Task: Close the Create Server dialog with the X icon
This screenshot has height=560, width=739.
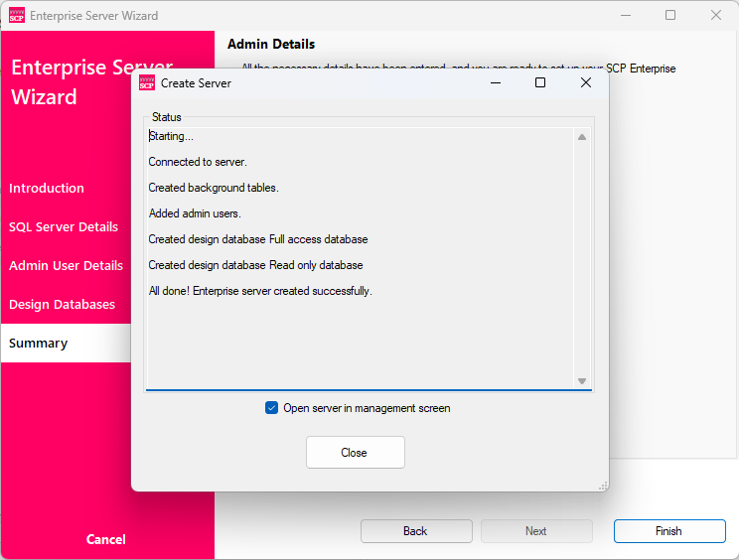Action: pyautogui.click(x=586, y=82)
